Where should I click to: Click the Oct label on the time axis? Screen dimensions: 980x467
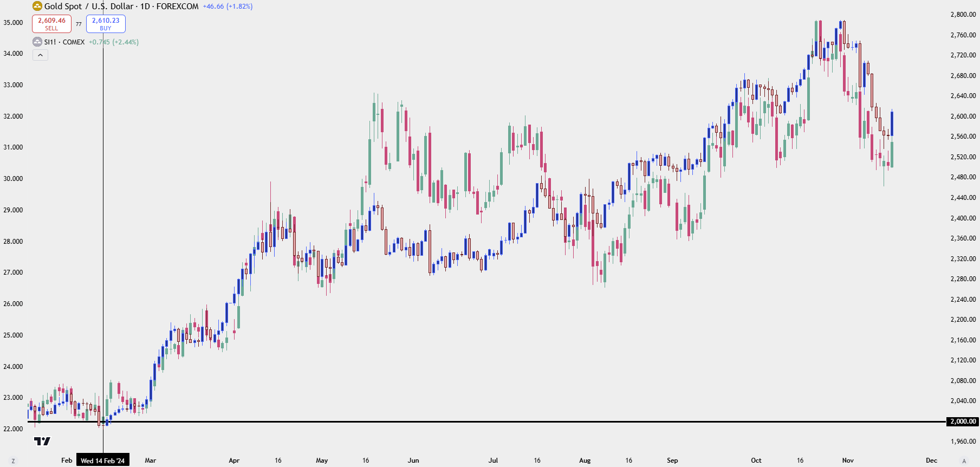pos(756,460)
